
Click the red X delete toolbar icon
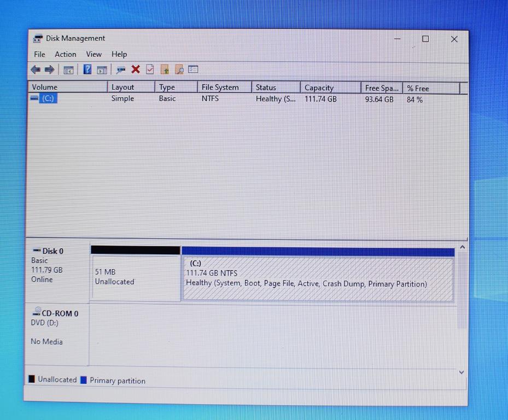click(135, 69)
